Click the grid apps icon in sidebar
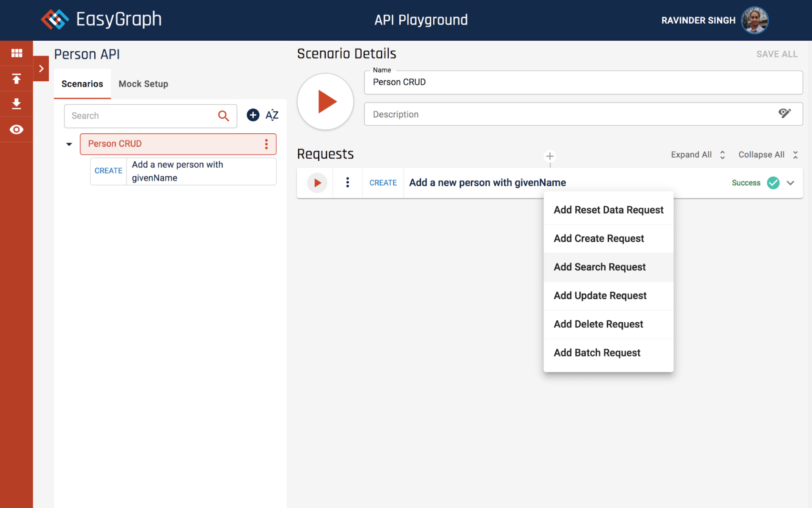The image size is (812, 508). click(x=16, y=53)
